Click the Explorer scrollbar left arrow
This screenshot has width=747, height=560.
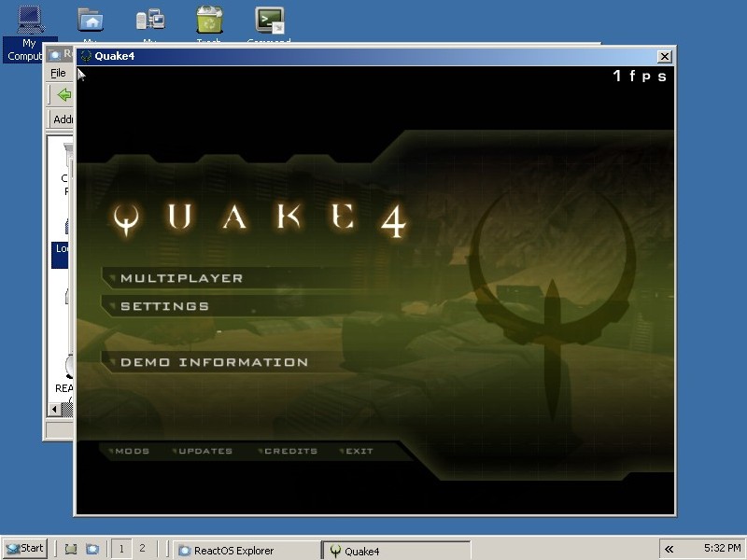click(x=54, y=409)
